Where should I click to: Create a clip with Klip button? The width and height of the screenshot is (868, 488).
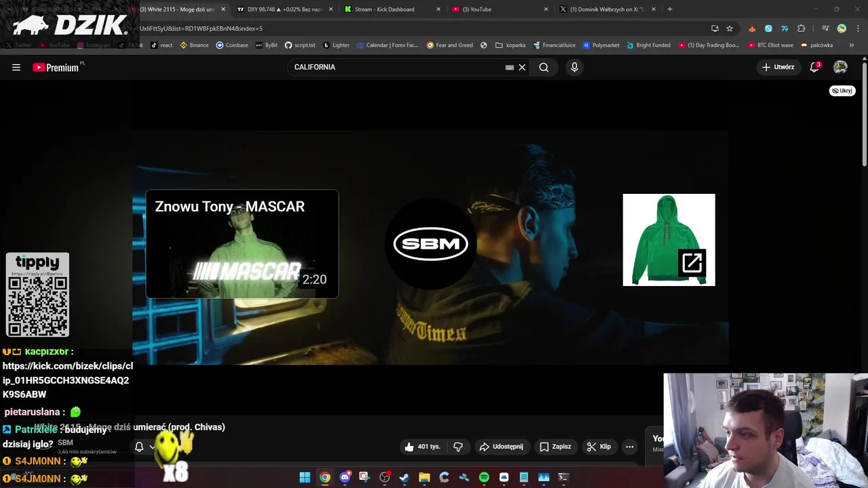599,447
